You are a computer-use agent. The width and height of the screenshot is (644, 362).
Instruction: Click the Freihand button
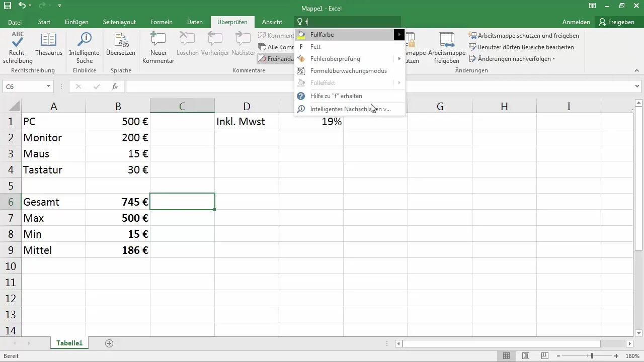click(x=276, y=59)
